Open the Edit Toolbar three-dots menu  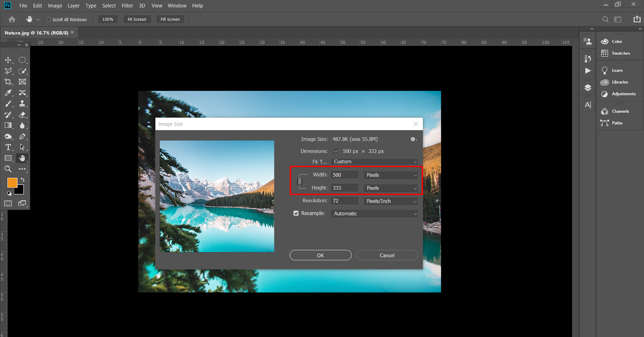pyautogui.click(x=22, y=169)
